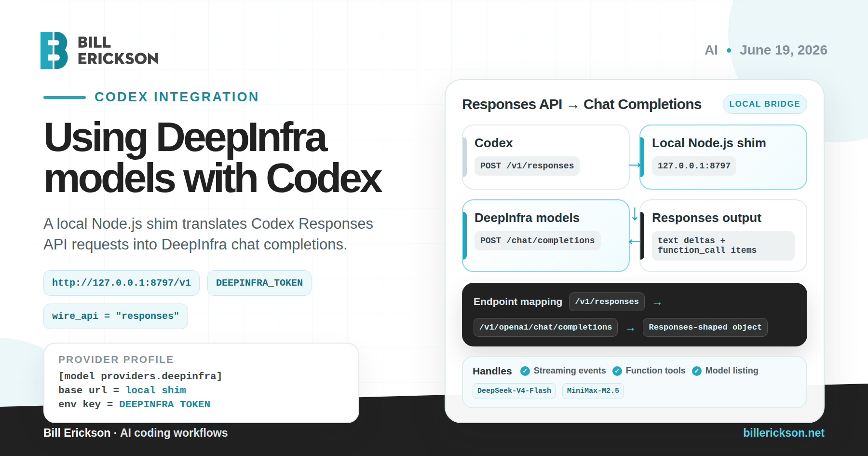Select the "/v1/openai/chat/completions" chip
Screen dimensions: 868x456
coord(545,327)
